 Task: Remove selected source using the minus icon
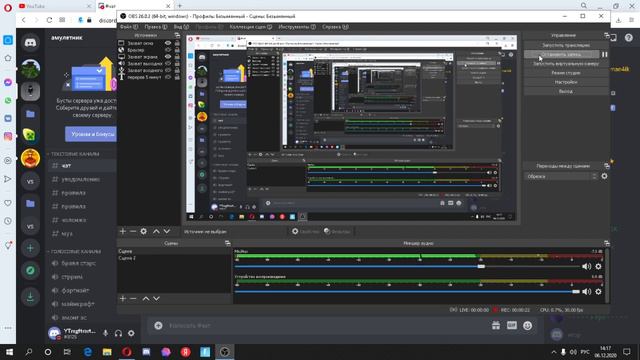(x=133, y=231)
